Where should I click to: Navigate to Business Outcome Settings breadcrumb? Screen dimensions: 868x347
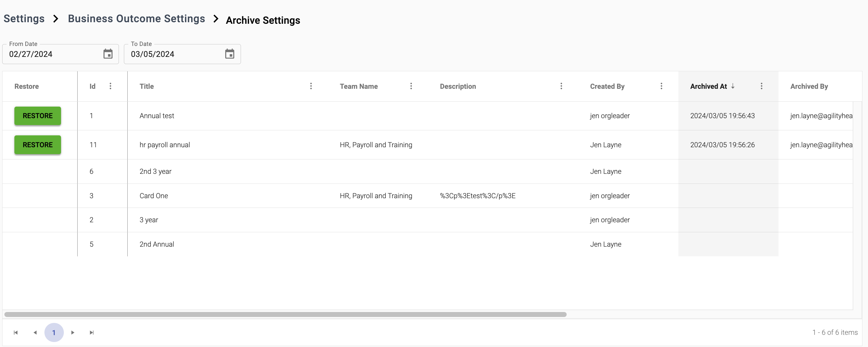pyautogui.click(x=136, y=19)
